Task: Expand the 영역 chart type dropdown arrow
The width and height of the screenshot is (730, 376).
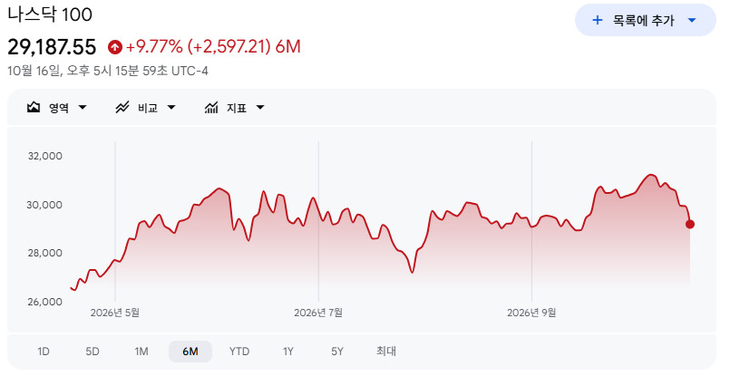Action: tap(82, 107)
